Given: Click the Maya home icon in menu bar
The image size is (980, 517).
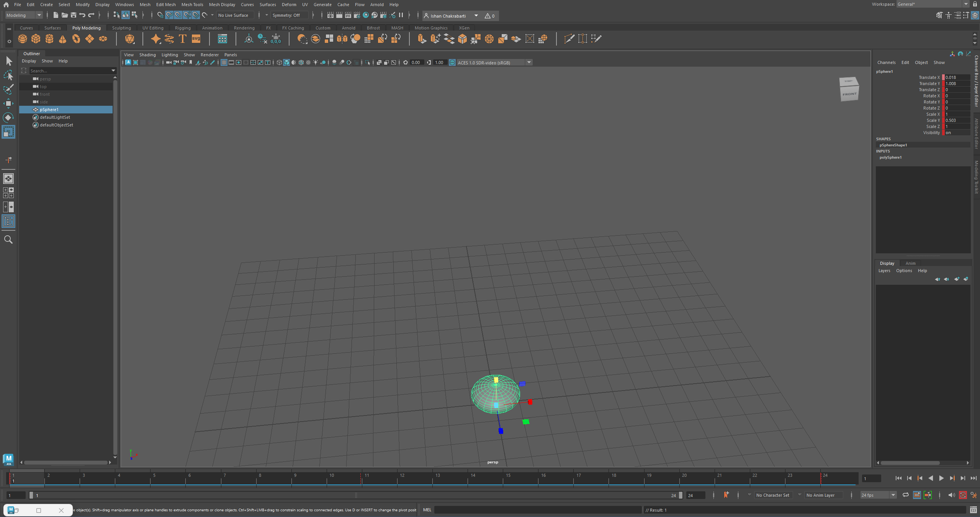Looking at the screenshot, I should pos(6,4).
